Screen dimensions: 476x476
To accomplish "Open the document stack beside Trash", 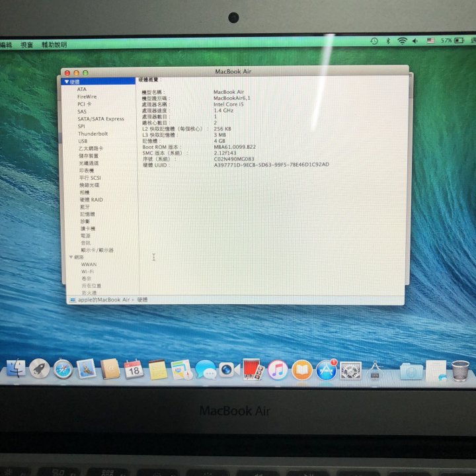I will [x=436, y=370].
